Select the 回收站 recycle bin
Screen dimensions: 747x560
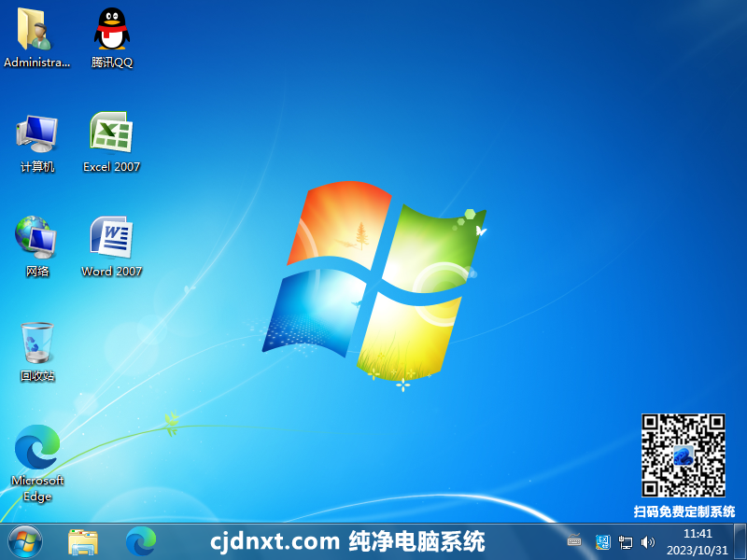tap(37, 343)
